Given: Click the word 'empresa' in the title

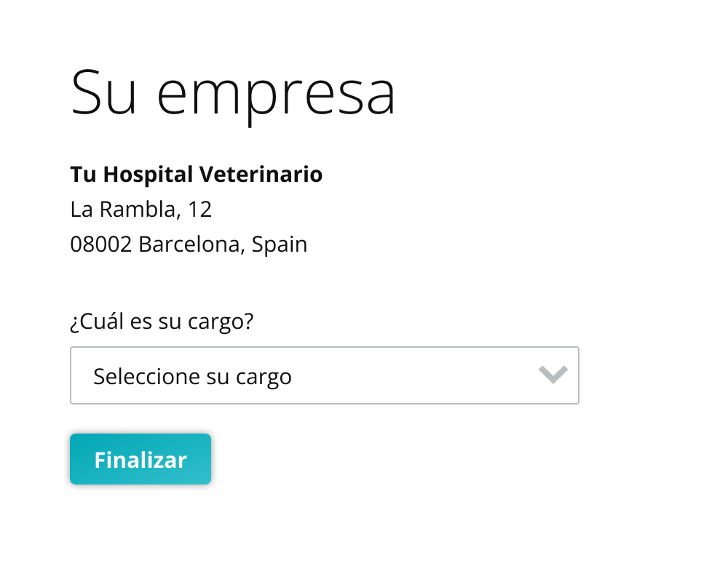Looking at the screenshot, I should pyautogui.click(x=276, y=97).
